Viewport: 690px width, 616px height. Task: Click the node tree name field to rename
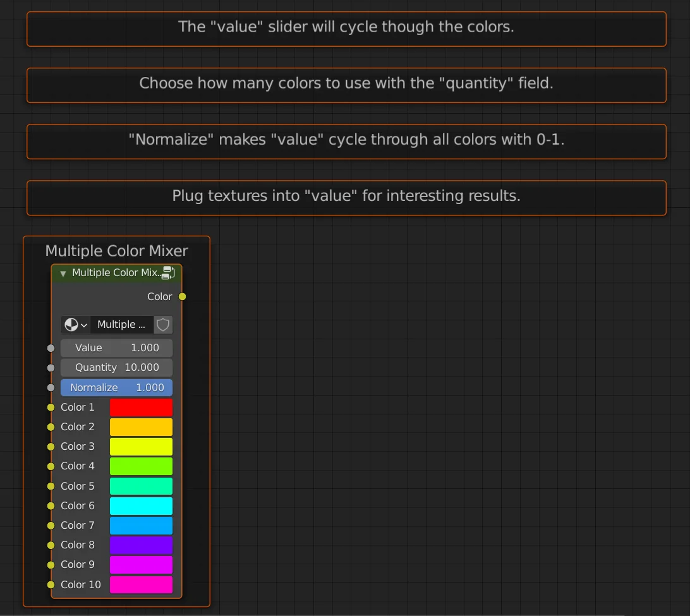(121, 324)
